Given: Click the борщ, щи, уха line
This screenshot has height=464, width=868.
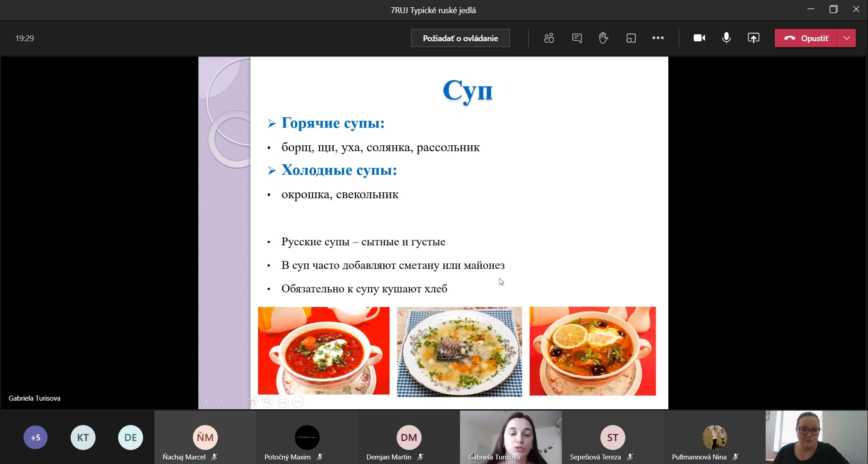Looking at the screenshot, I should point(380,147).
